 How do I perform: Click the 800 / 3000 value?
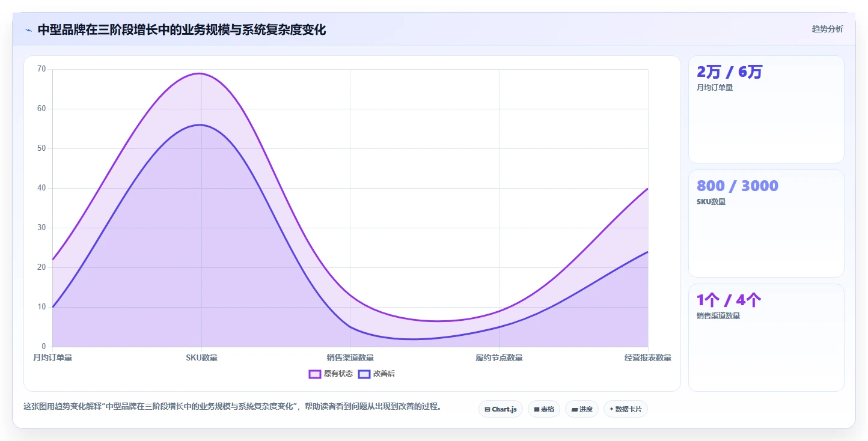(x=738, y=186)
